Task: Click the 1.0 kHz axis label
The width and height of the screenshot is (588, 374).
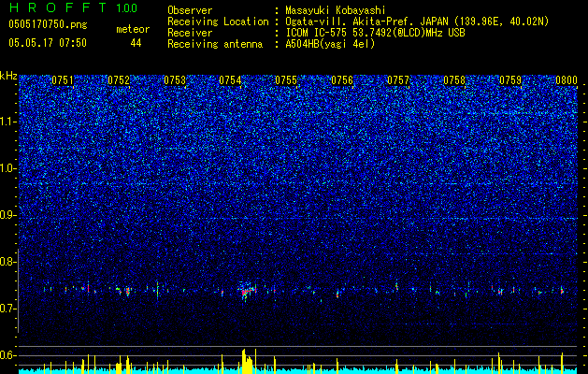Action: coord(7,168)
